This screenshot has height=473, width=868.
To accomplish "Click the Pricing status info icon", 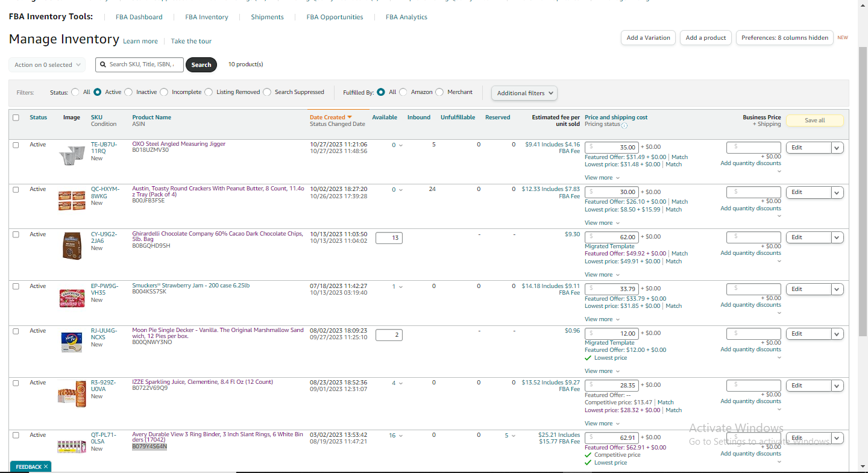I will tap(624, 125).
